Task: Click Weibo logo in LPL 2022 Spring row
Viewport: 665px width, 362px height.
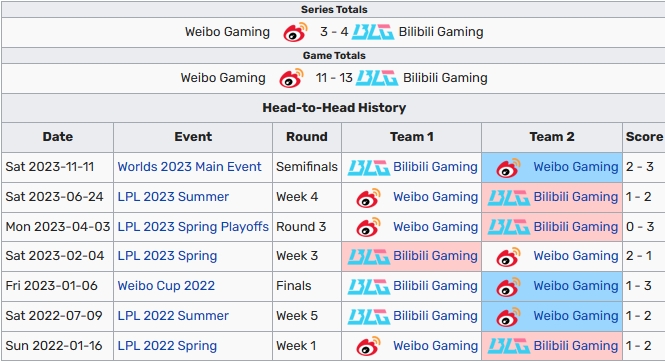Action: click(368, 346)
